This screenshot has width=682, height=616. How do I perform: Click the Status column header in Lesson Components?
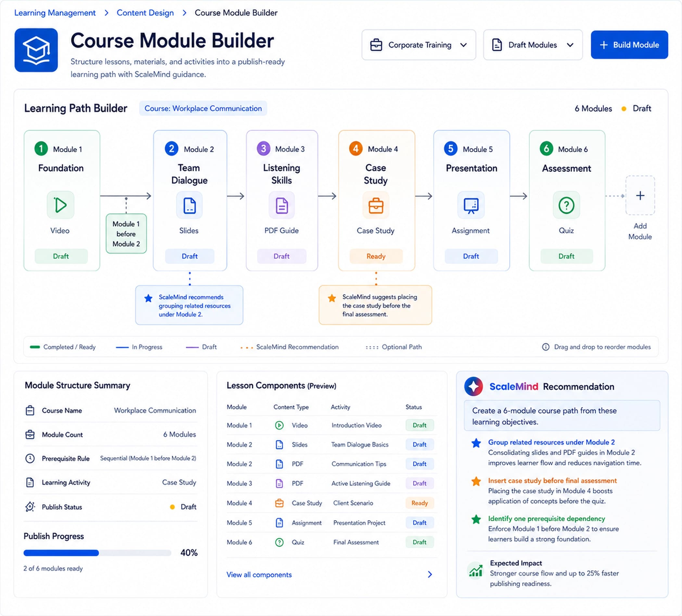[413, 407]
